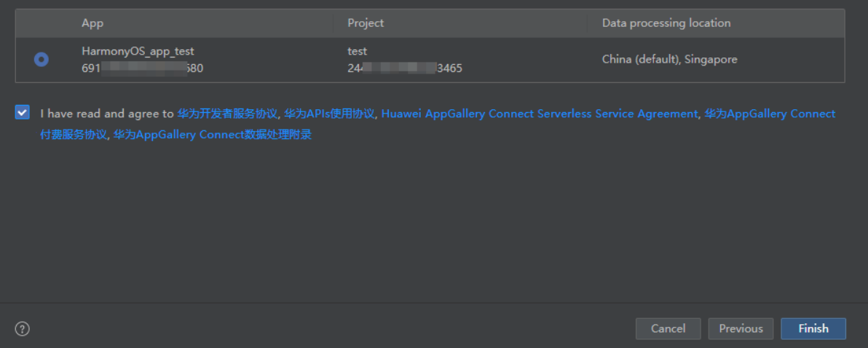Open the help question mark icon
868x348 pixels.
coord(22,329)
